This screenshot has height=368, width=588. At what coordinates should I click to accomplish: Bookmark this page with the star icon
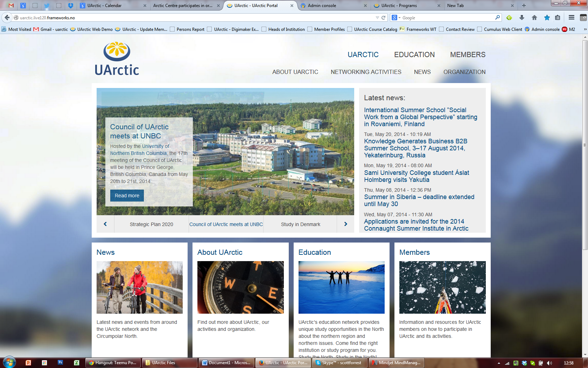[x=547, y=18]
